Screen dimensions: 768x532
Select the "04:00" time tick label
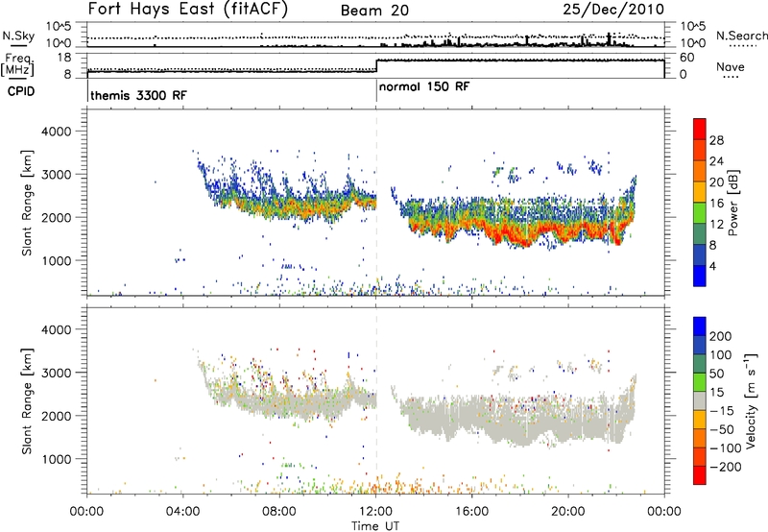[183, 512]
